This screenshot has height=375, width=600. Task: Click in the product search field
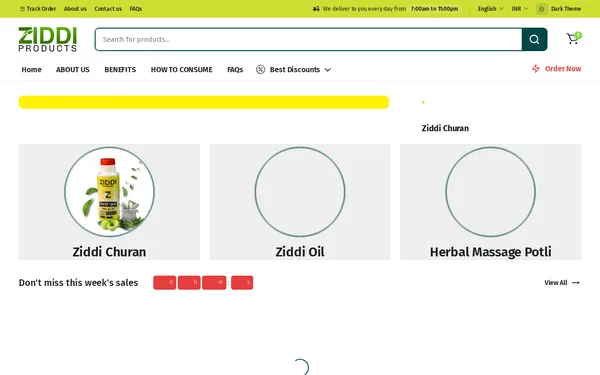tap(308, 39)
